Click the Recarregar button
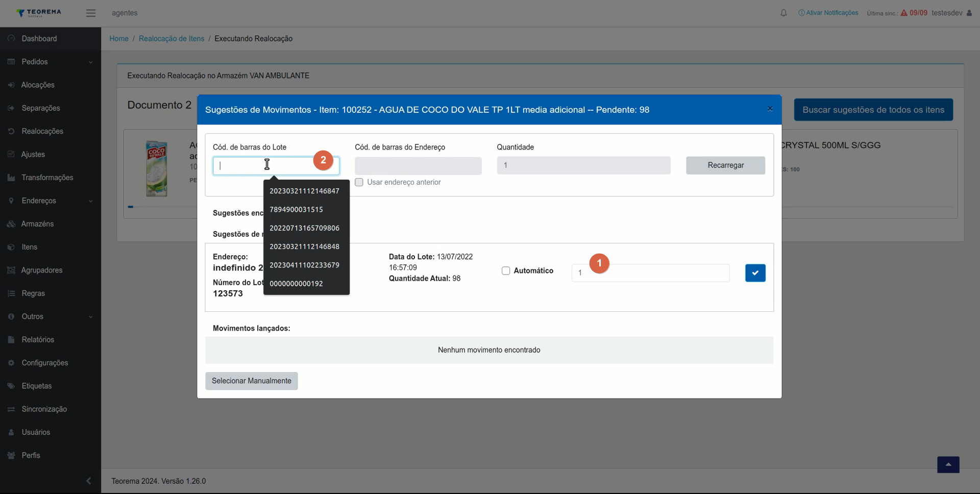Screen dimensions: 980x494 (x=725, y=165)
